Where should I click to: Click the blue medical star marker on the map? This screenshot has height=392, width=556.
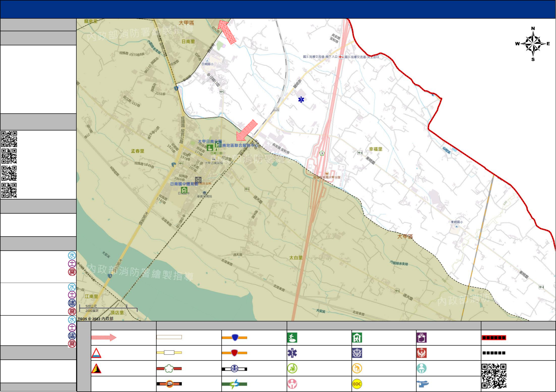tap(301, 99)
